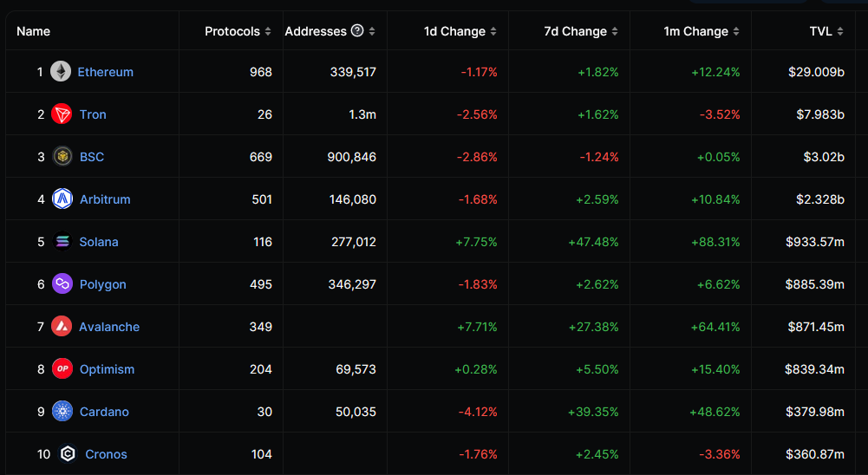The height and width of the screenshot is (475, 868).
Task: Click the Addresses help question-mark icon
Action: (x=357, y=30)
